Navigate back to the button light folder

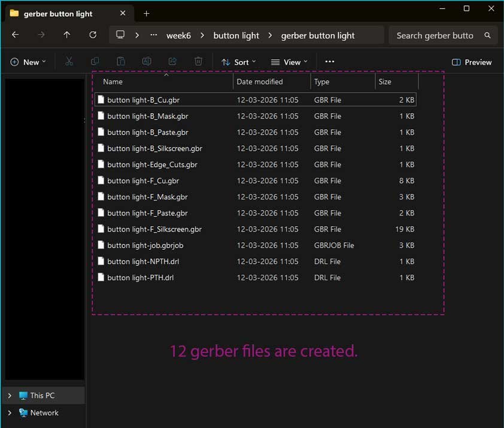(236, 35)
